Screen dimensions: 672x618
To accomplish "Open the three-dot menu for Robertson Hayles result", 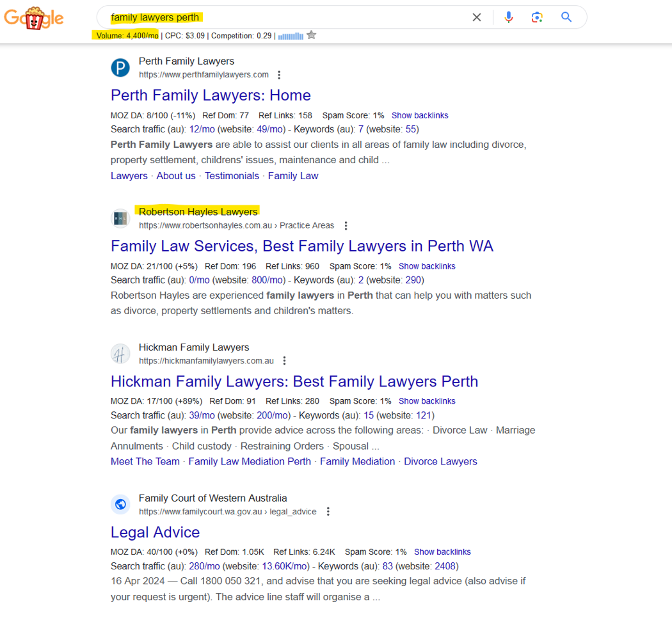I will [x=346, y=225].
